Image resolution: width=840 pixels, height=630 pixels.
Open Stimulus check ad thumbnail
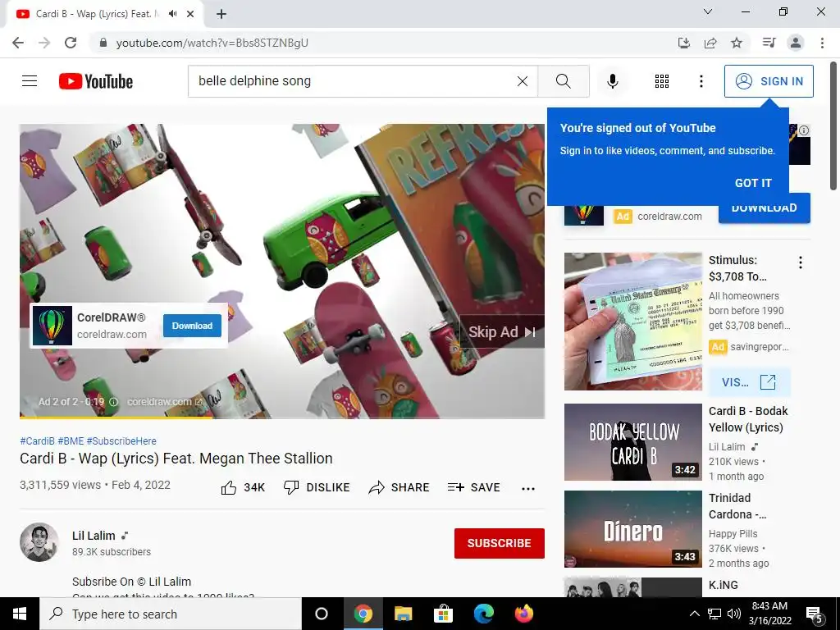[x=632, y=322]
